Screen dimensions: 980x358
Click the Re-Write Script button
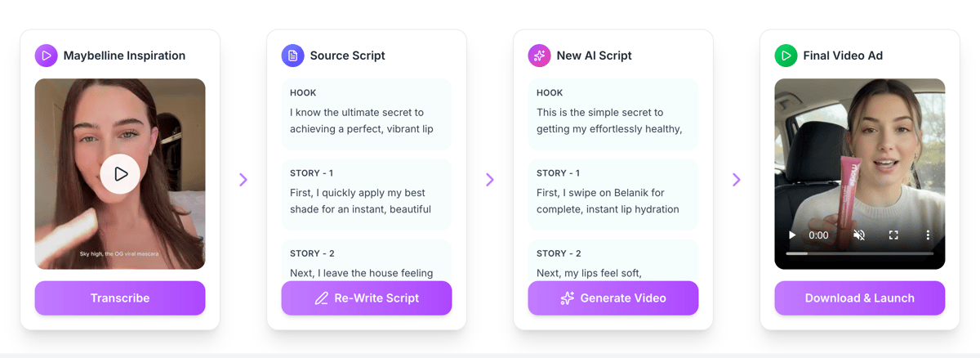367,298
